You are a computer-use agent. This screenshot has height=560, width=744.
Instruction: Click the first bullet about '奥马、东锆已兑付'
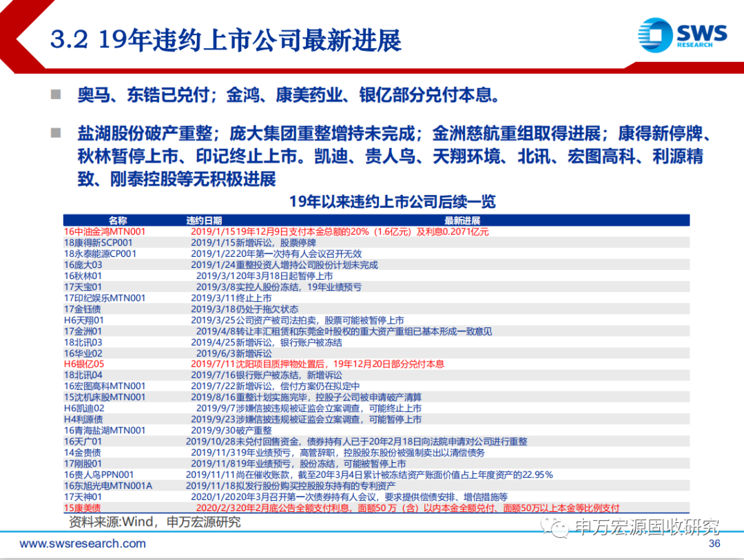(x=289, y=95)
